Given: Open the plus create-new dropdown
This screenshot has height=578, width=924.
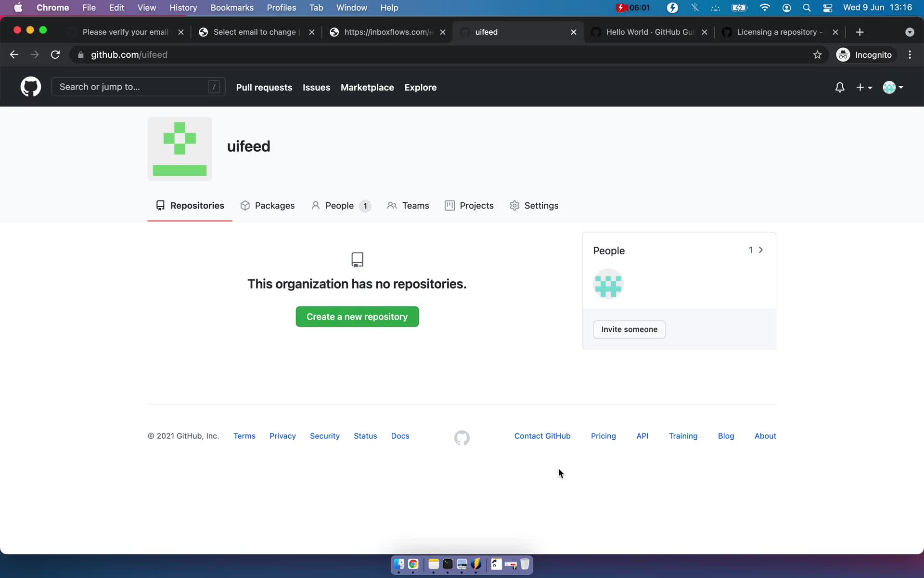Looking at the screenshot, I should pyautogui.click(x=864, y=87).
